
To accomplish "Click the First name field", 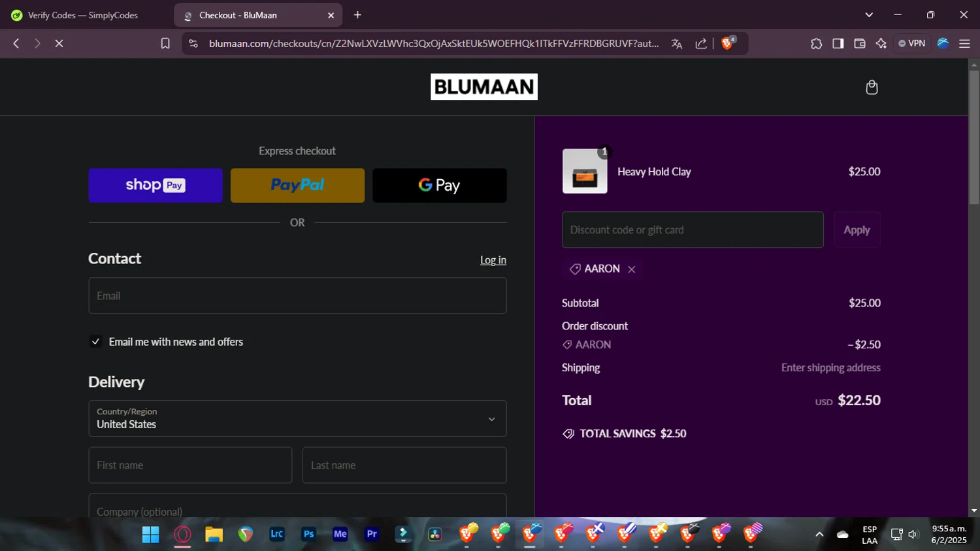I will (190, 465).
